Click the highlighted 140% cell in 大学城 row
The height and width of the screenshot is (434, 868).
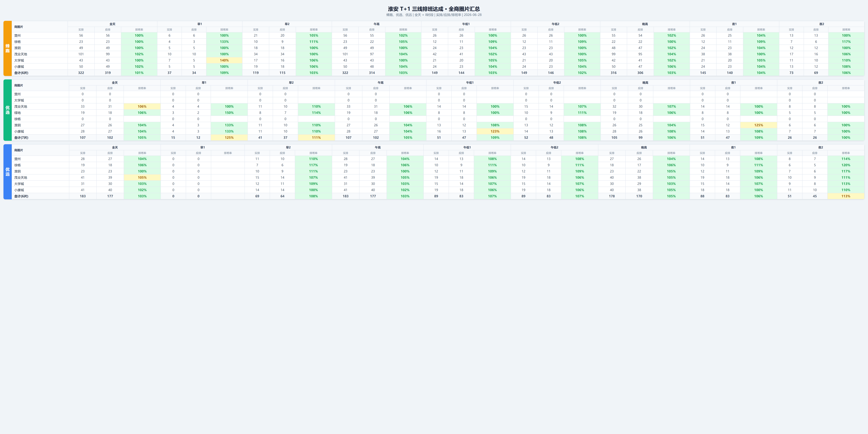pyautogui.click(x=224, y=60)
